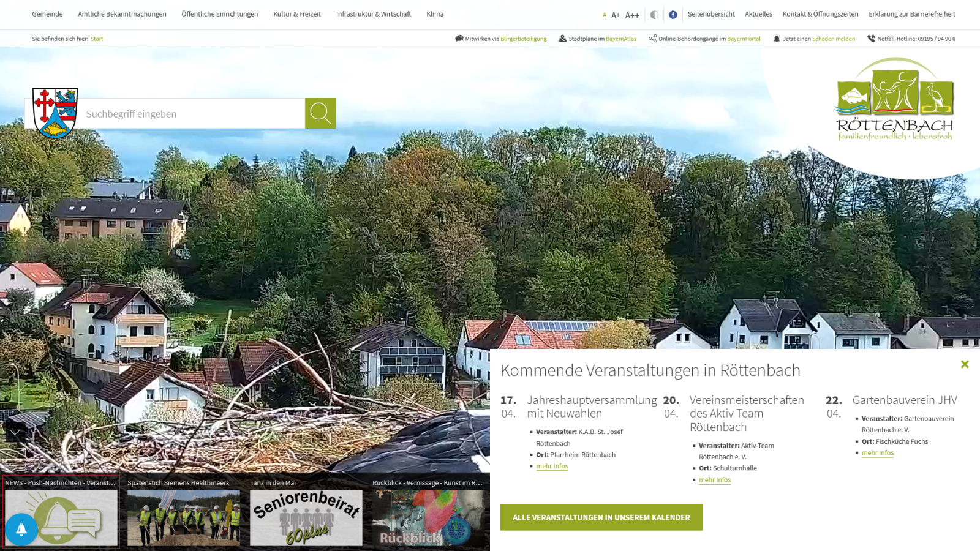Expand the scroll-down chevron on the image
Image resolution: width=980 pixels, height=551 pixels.
pyautogui.click(x=15, y=432)
